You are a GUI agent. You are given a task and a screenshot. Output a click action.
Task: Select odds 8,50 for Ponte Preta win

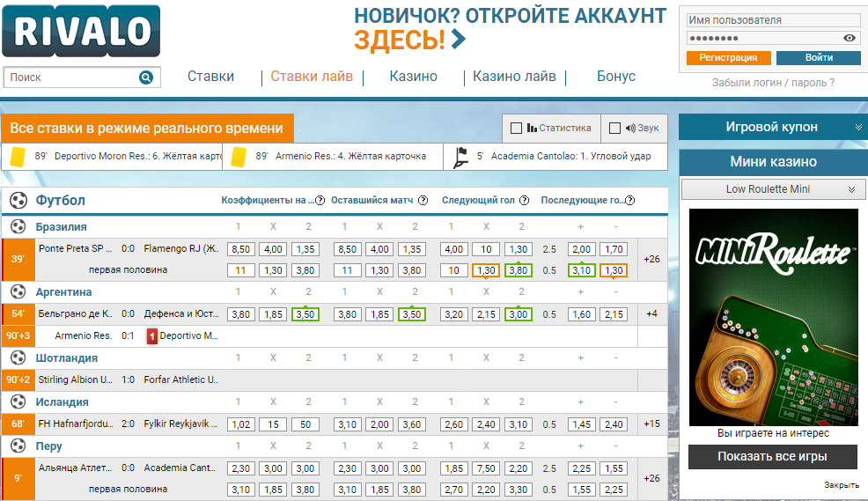(241, 249)
